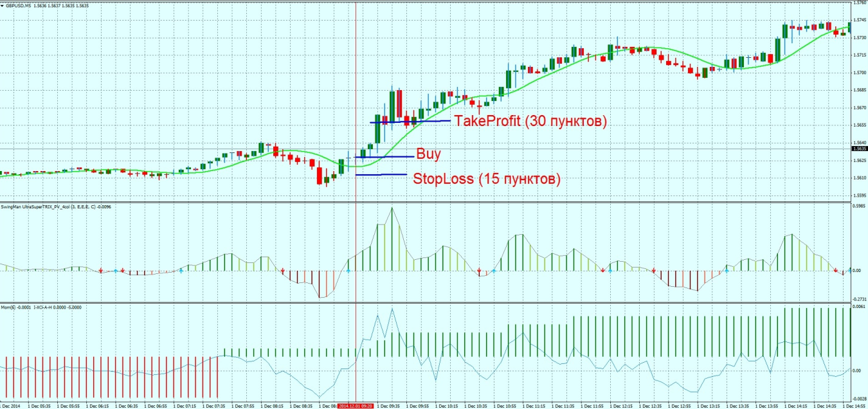Select the red Buy text label
This screenshot has height=409, width=868.
pos(429,154)
